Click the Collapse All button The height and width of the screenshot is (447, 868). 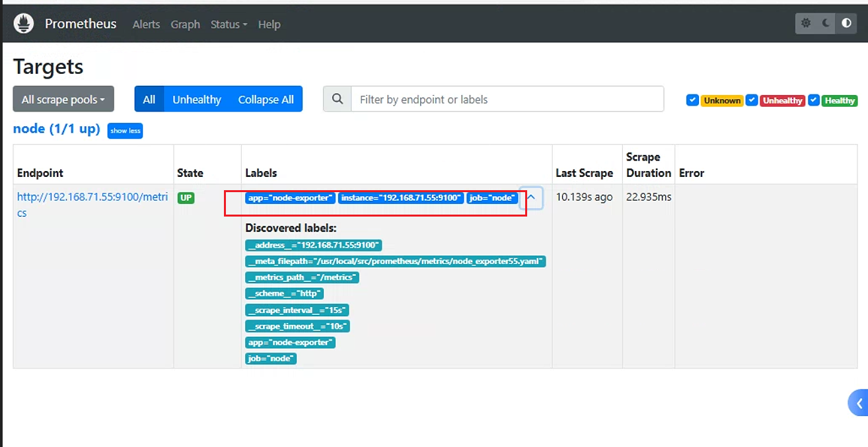click(x=266, y=99)
